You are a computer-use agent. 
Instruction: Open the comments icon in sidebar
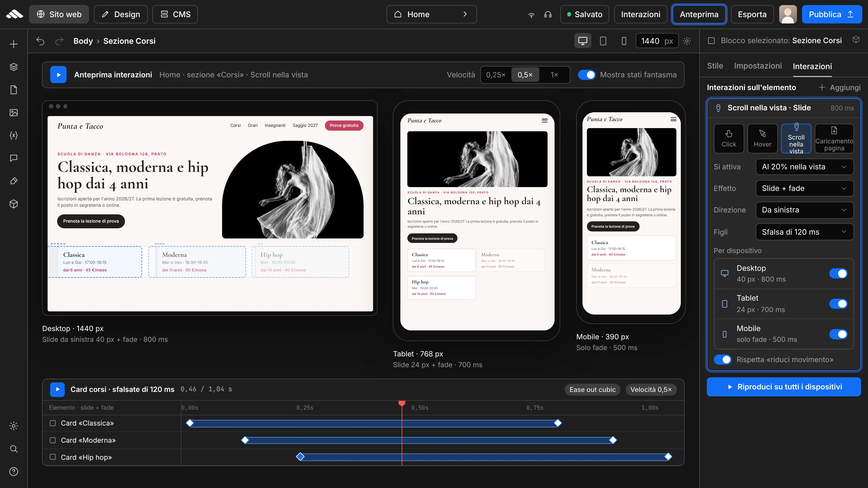(13, 158)
